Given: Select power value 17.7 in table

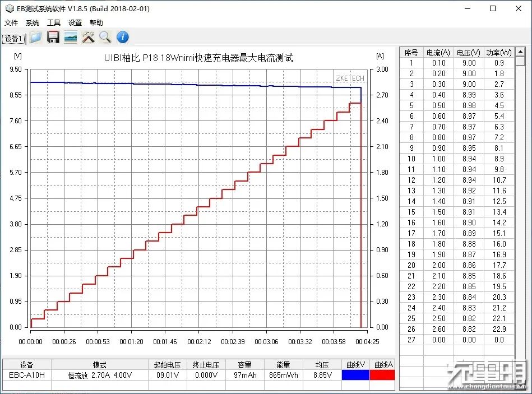Looking at the screenshot, I should pos(499,265).
